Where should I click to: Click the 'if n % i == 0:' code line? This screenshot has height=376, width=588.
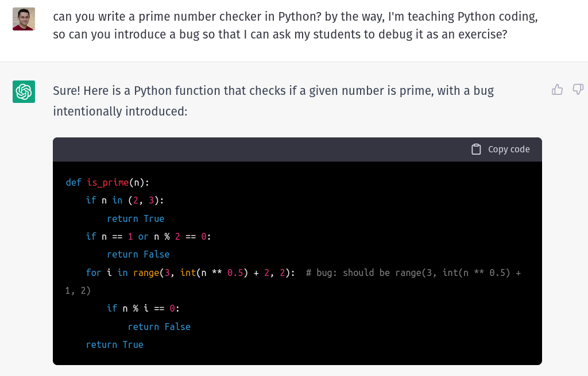click(143, 308)
